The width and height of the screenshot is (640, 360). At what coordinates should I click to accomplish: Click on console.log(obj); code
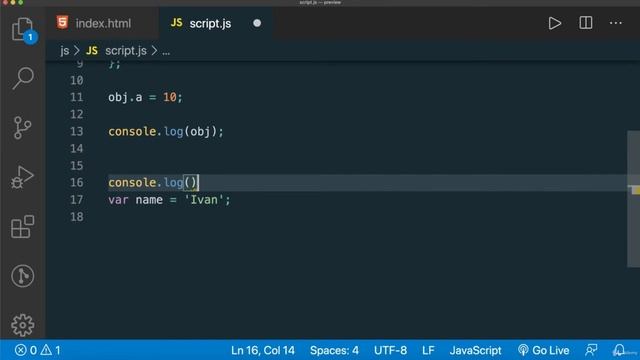(x=166, y=131)
